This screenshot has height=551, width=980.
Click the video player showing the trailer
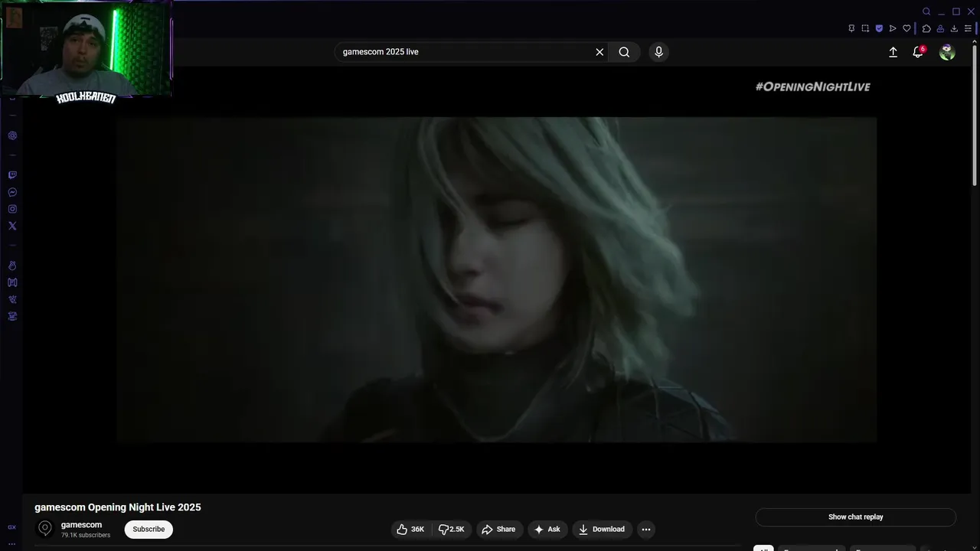497,279
